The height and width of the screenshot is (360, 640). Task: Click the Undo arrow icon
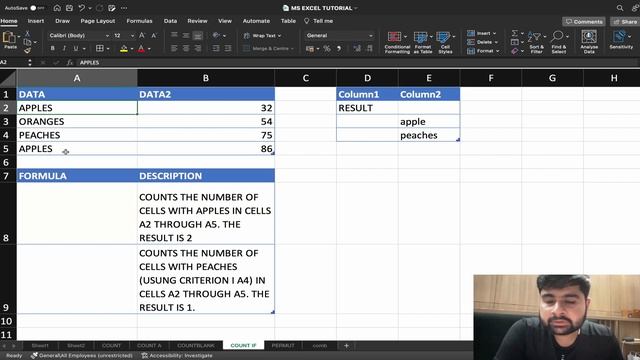point(82,8)
